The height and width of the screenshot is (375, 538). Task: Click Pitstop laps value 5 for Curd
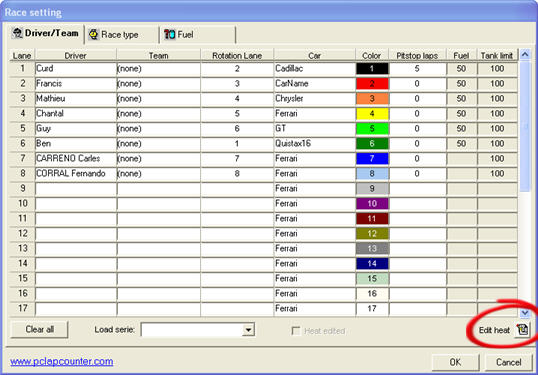click(x=417, y=69)
